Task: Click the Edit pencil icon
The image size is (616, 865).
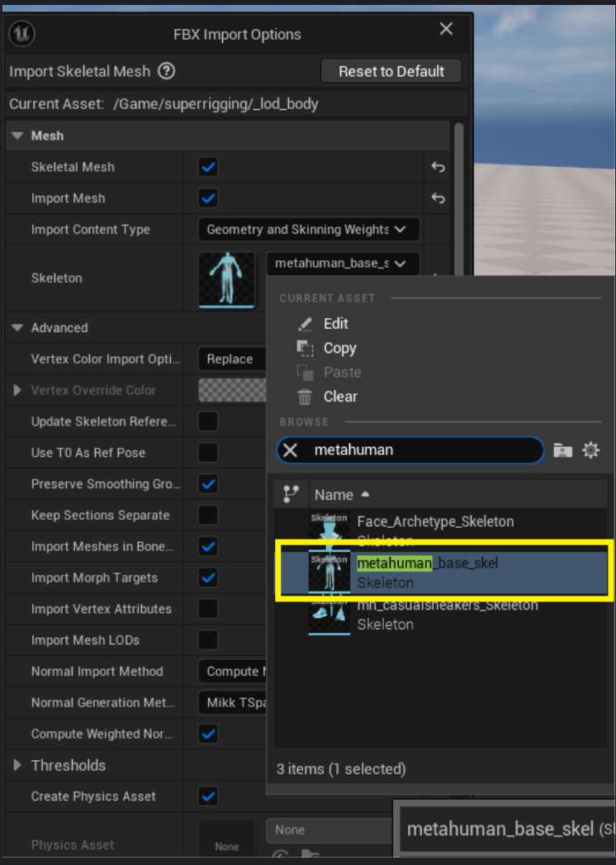Action: pos(305,324)
